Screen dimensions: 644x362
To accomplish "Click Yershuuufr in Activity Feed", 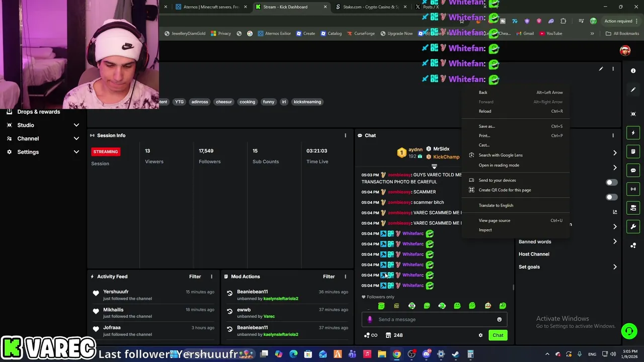I will [x=116, y=292].
